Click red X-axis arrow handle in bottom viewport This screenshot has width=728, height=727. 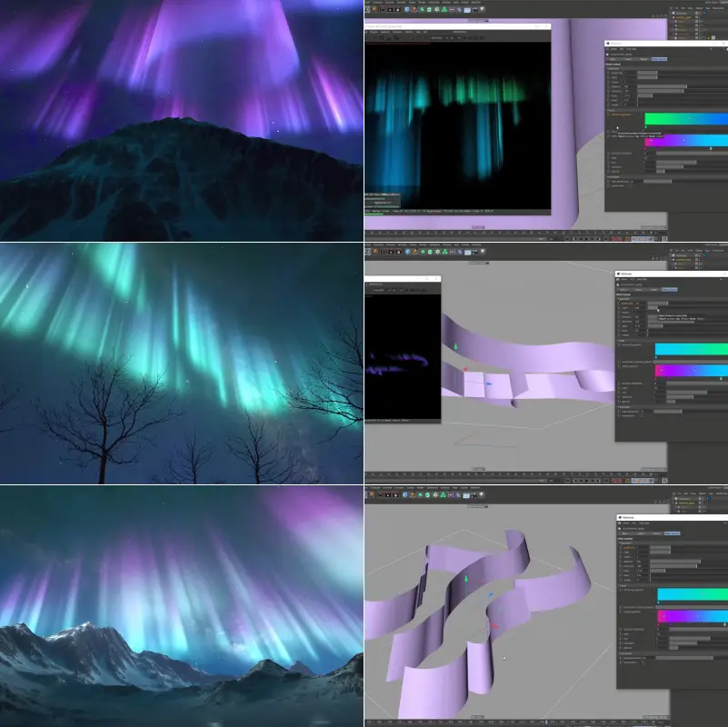pyautogui.click(x=494, y=626)
